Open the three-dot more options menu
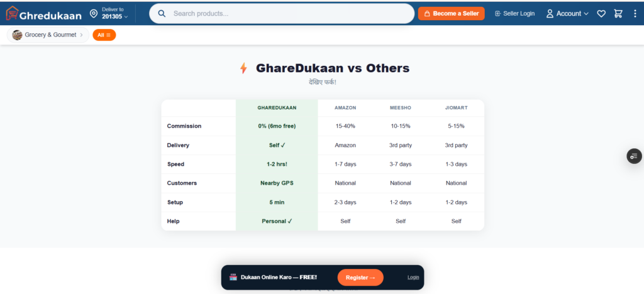644x294 pixels. coord(635,13)
